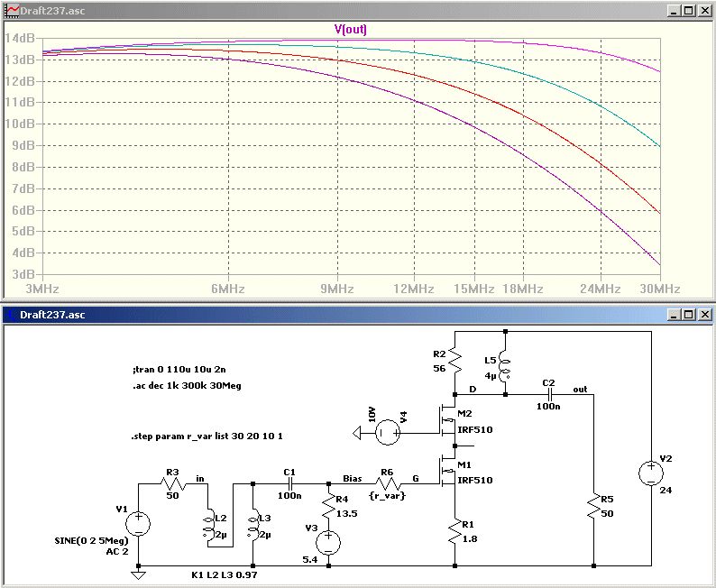Select capacitor C1 symbol

tap(289, 484)
